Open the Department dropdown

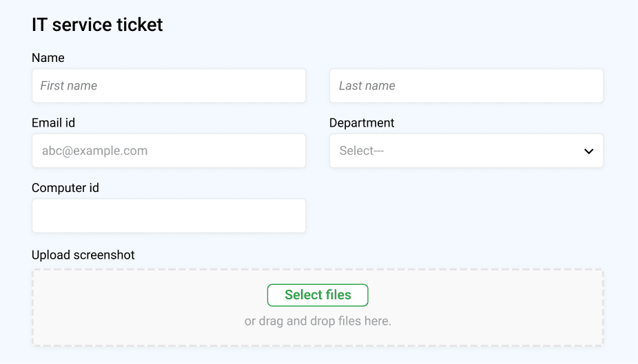click(466, 151)
